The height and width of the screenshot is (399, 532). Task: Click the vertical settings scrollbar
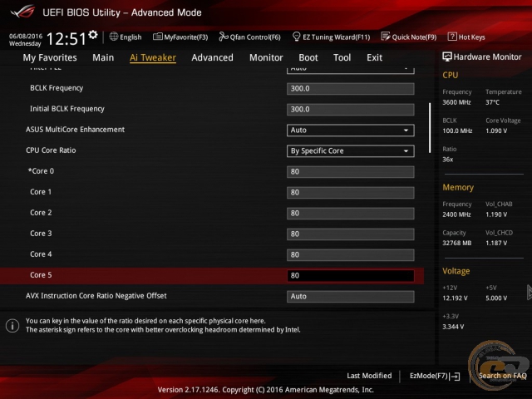(x=430, y=127)
